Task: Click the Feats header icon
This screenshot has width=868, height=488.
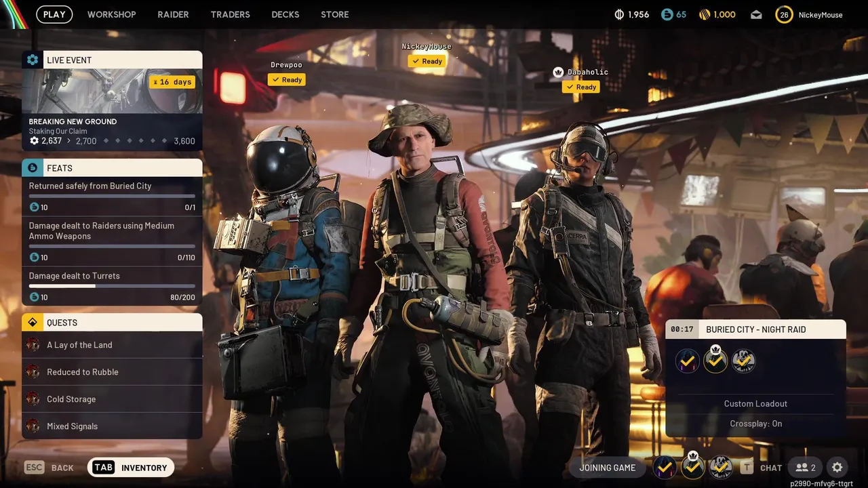Action: click(32, 167)
